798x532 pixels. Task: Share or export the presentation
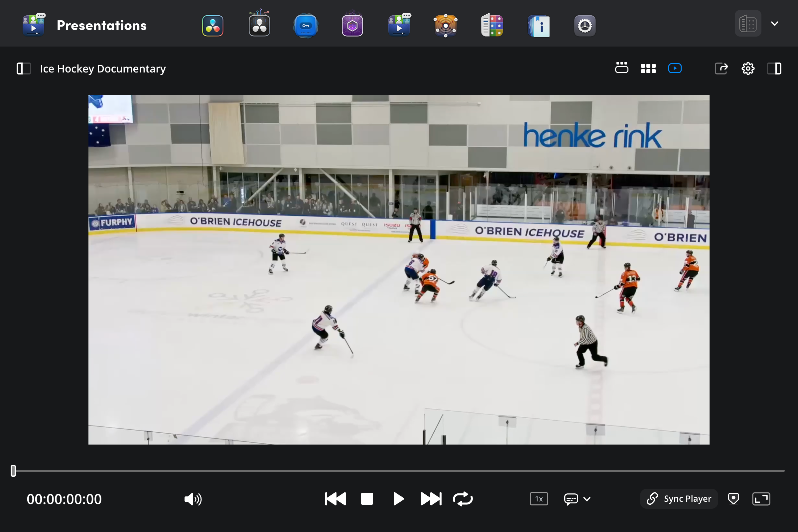721,68
